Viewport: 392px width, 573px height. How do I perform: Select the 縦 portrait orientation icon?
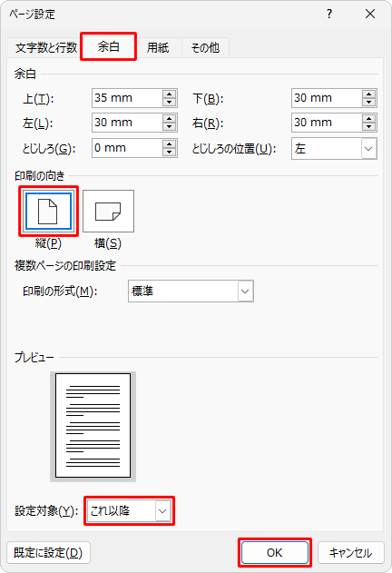pos(48,212)
